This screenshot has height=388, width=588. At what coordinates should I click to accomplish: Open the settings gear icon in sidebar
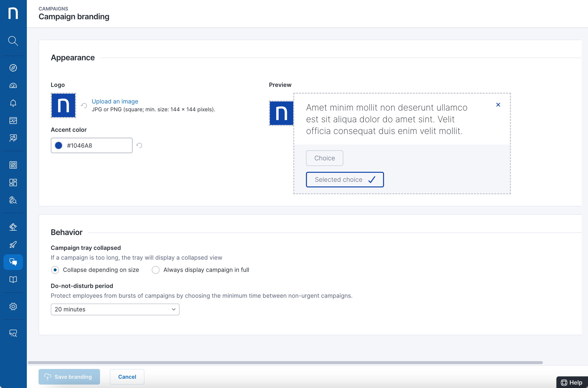13,306
